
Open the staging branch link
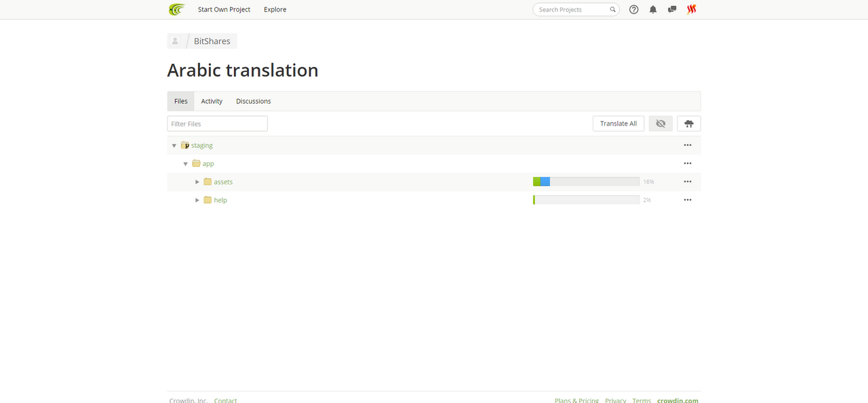tap(202, 145)
